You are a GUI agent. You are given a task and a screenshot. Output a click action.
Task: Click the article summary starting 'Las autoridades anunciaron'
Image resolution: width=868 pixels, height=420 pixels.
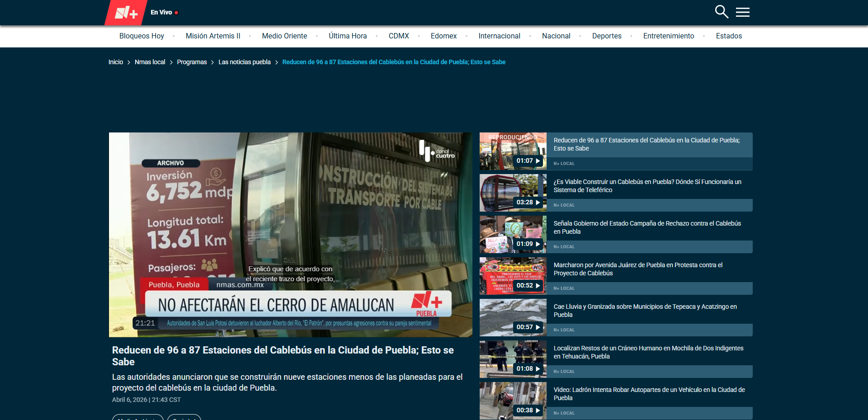point(287,382)
